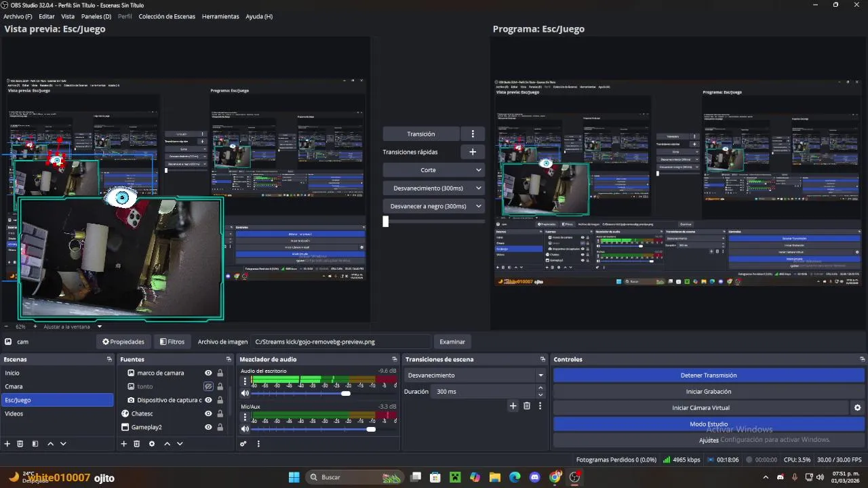Hide the Chatesc source

(x=208, y=413)
